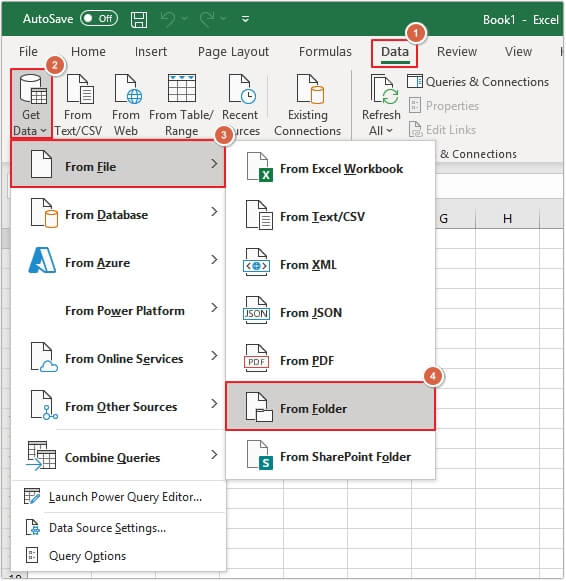This screenshot has width=566, height=581.
Task: Open Data Source Settings
Action: pos(118,528)
